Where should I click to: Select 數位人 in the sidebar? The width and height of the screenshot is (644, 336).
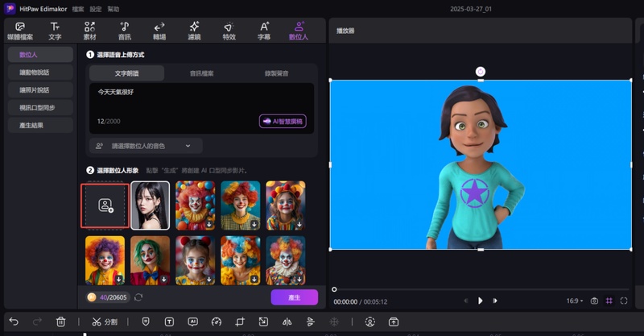(40, 55)
